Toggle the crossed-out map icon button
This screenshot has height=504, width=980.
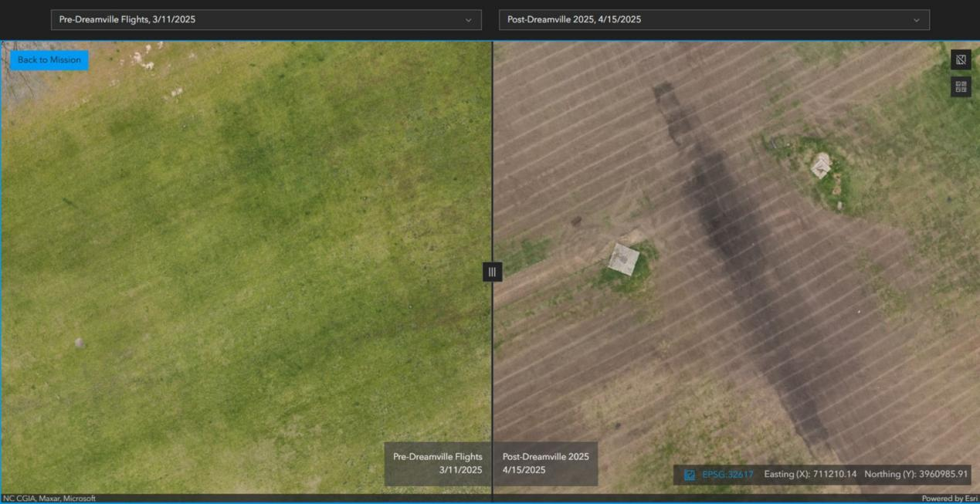pos(961,59)
